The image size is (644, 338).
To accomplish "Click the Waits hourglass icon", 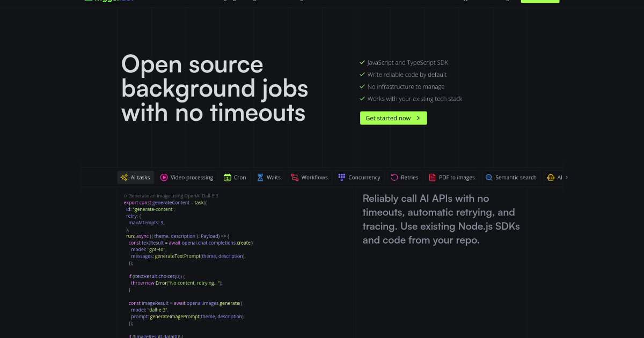I will (x=261, y=177).
